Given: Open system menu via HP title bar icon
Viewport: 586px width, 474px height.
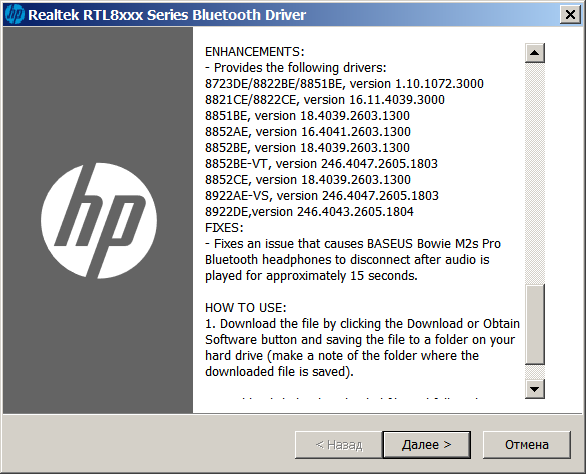Looking at the screenshot, I should [x=15, y=15].
